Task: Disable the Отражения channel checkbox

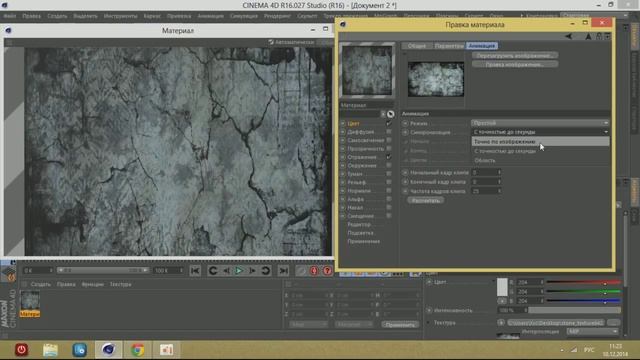Action: [389, 157]
